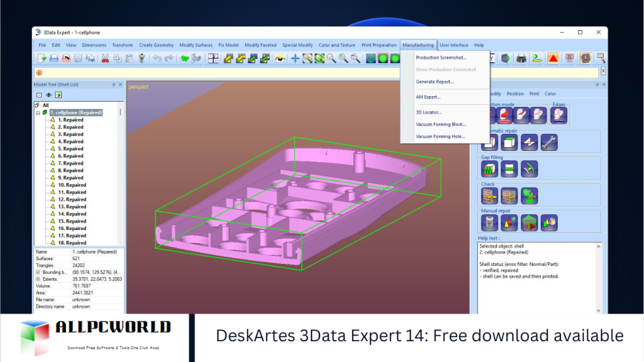This screenshot has width=644, height=362.
Task: Click the green shape with crosshair Check icon
Action: 529,196
